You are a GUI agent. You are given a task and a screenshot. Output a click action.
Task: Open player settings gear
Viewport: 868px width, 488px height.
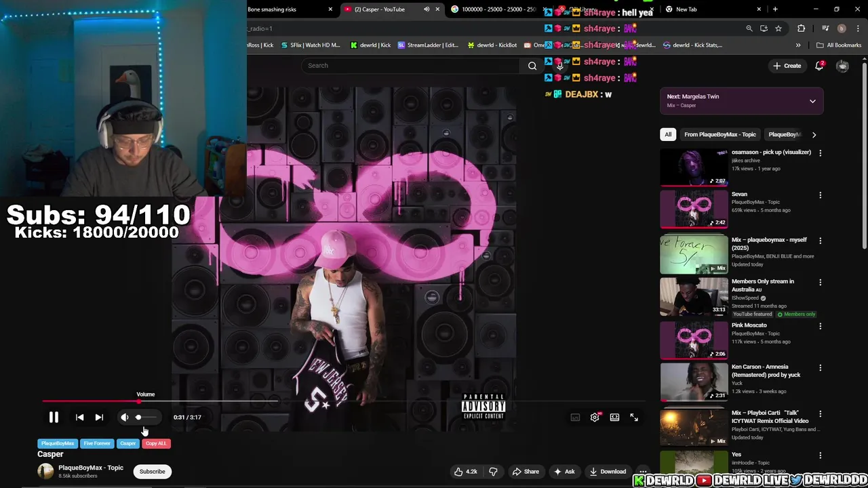tap(595, 418)
